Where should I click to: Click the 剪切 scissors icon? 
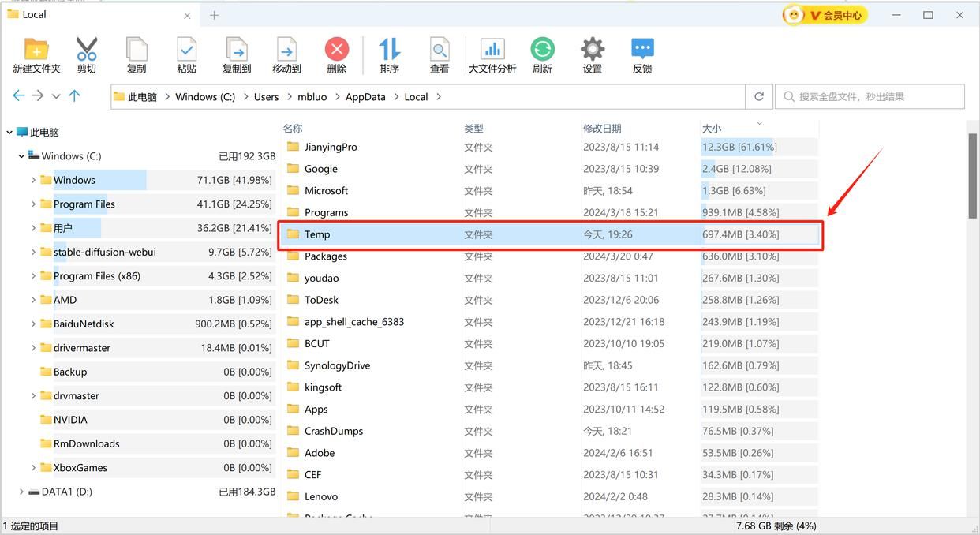tap(87, 50)
